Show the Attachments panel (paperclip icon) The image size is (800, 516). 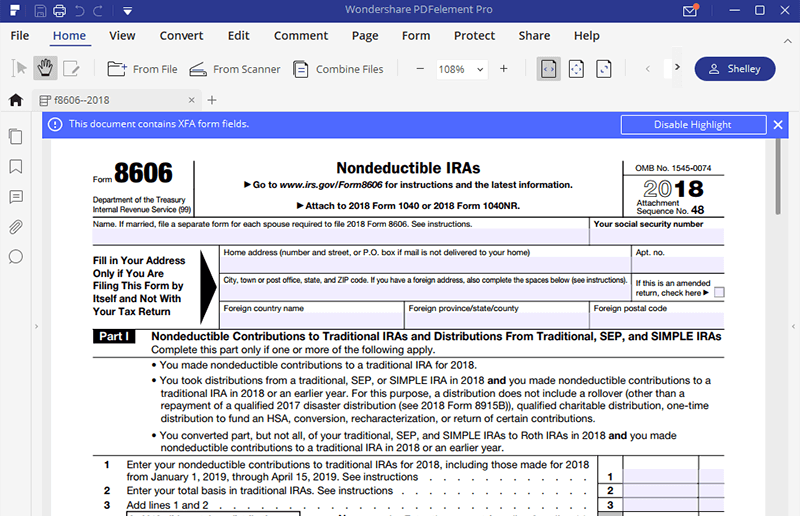(x=15, y=227)
